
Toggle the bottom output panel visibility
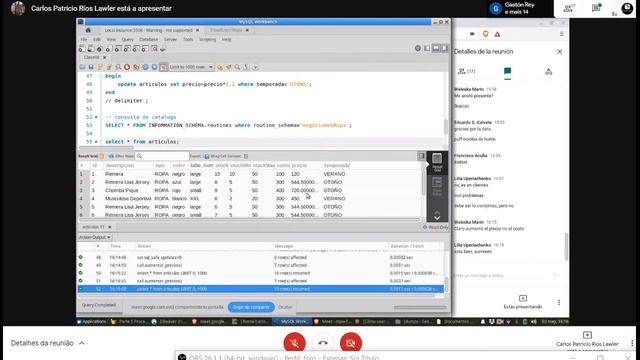[x=436, y=48]
